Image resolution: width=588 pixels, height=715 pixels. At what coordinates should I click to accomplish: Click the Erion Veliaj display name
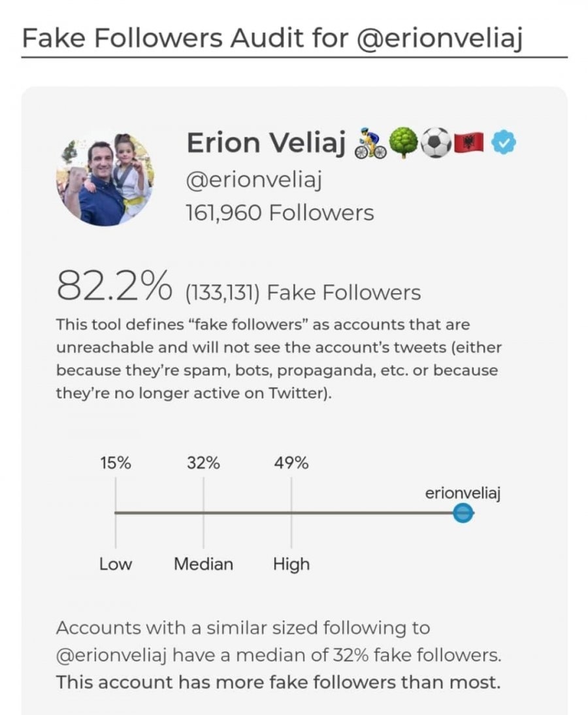click(266, 142)
